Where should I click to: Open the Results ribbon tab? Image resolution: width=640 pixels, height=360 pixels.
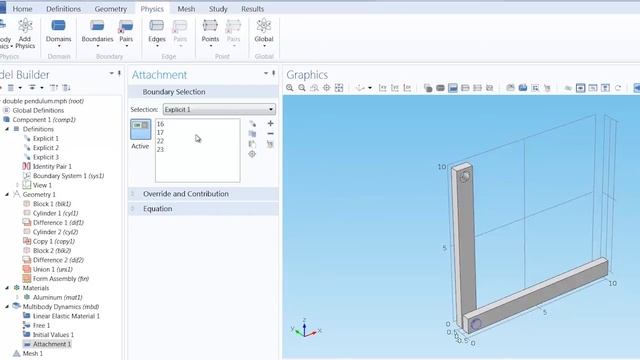click(252, 9)
